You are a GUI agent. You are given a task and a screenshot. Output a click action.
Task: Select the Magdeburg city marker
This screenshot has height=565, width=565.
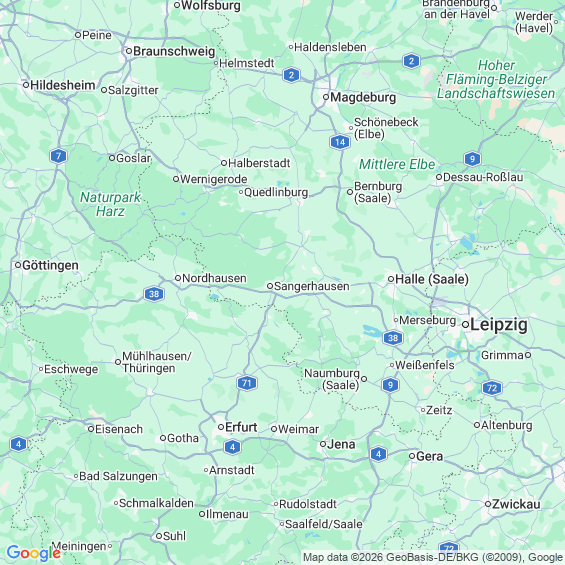click(x=326, y=97)
